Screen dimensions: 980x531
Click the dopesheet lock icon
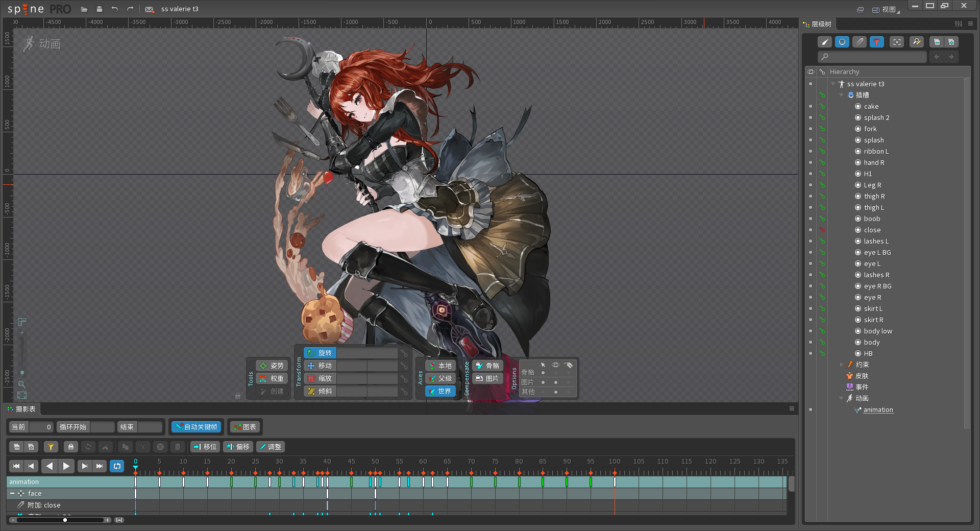click(x=71, y=447)
